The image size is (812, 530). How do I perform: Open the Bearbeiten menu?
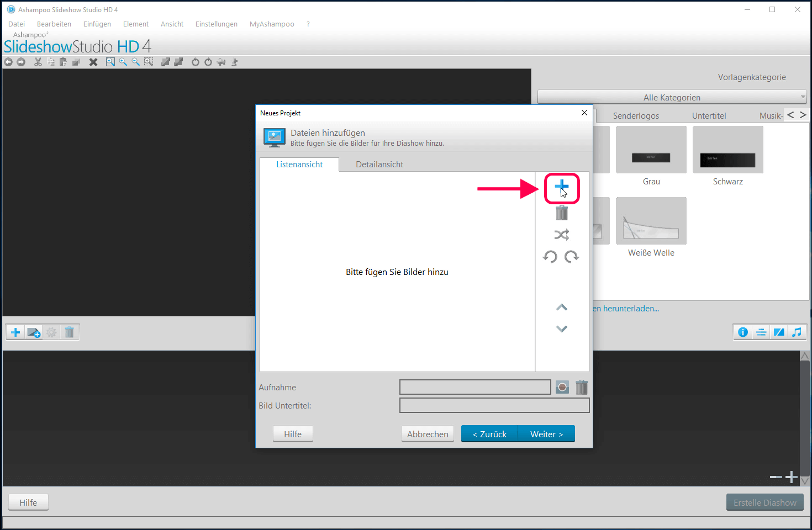(54, 24)
